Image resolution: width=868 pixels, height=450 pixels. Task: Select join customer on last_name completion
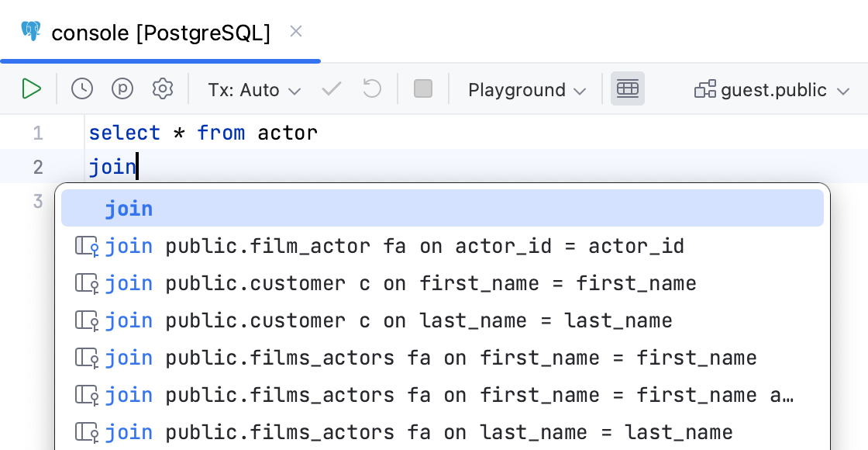(387, 321)
